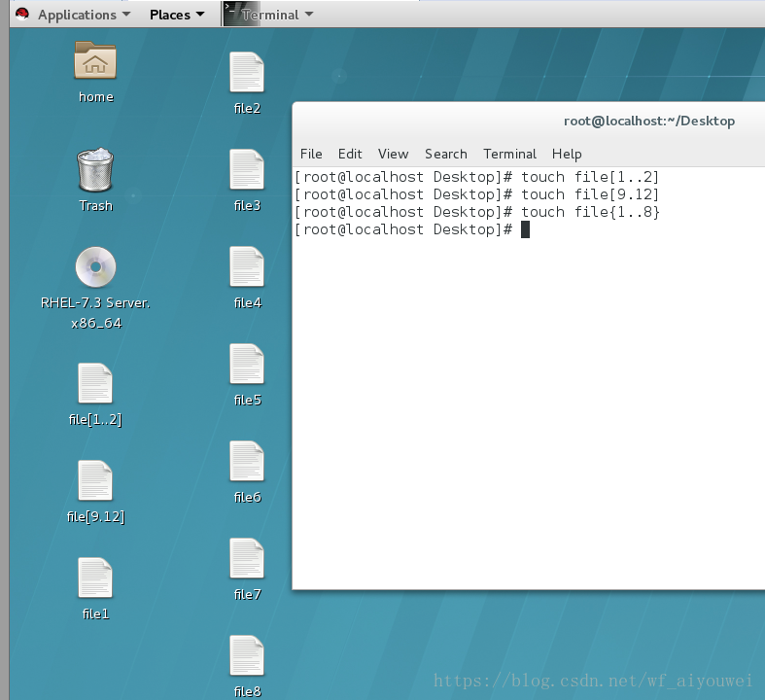765x700 pixels.
Task: Select the file6 desktop icon
Action: (x=247, y=461)
